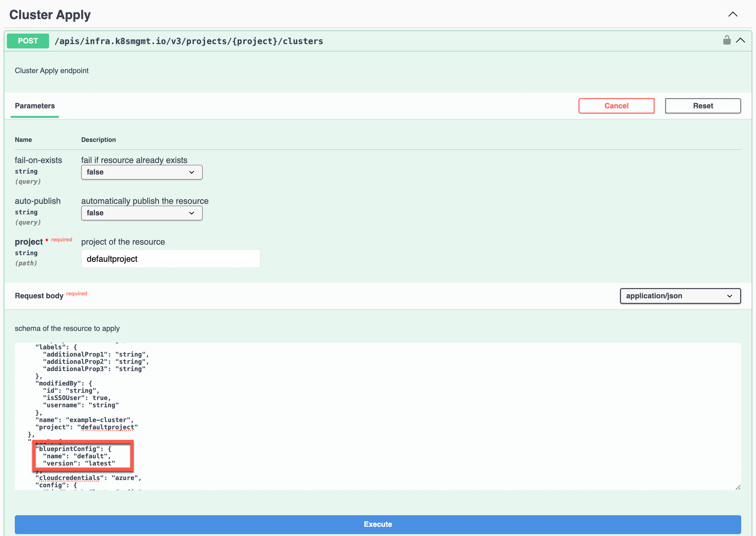Click the project input field containing defaultproject

click(171, 259)
